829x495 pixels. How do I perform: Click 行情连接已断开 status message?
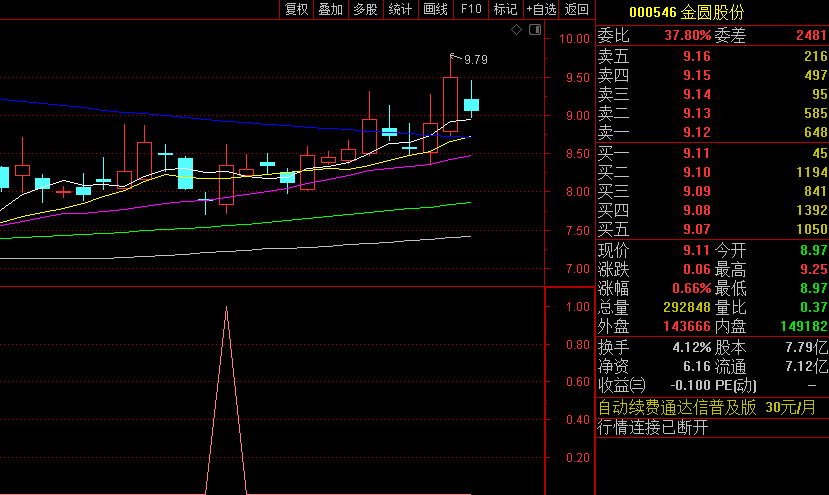(x=652, y=427)
